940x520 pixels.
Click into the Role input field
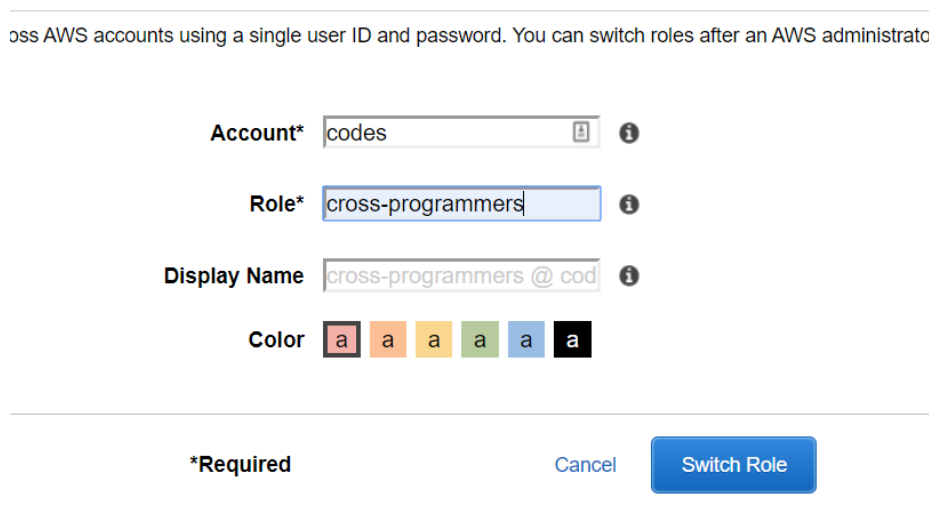point(461,204)
